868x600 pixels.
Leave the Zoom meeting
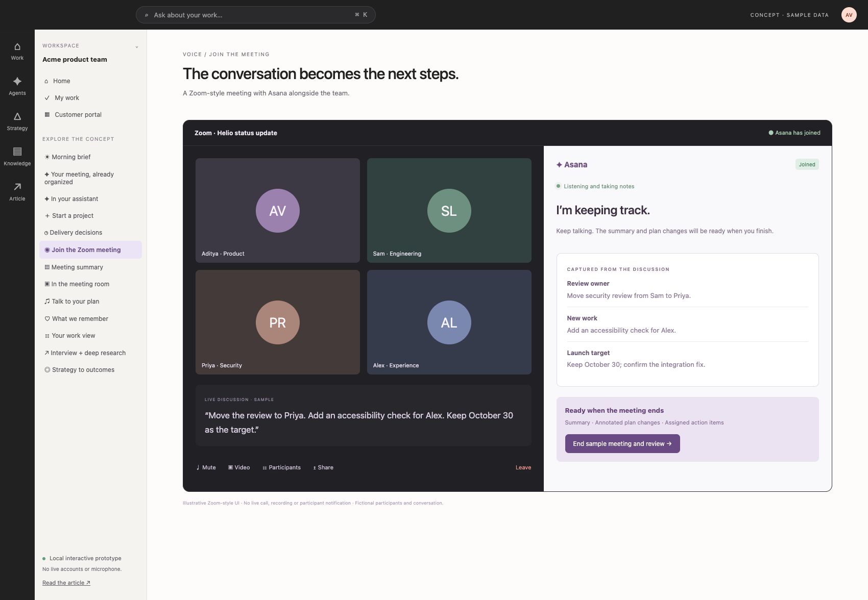click(x=523, y=467)
